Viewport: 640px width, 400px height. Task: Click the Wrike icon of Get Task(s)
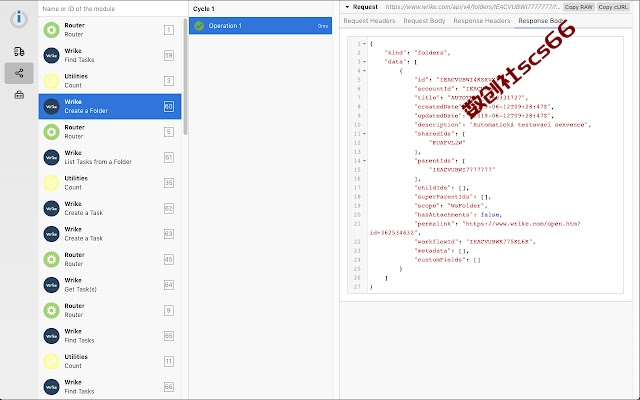pyautogui.click(x=51, y=285)
